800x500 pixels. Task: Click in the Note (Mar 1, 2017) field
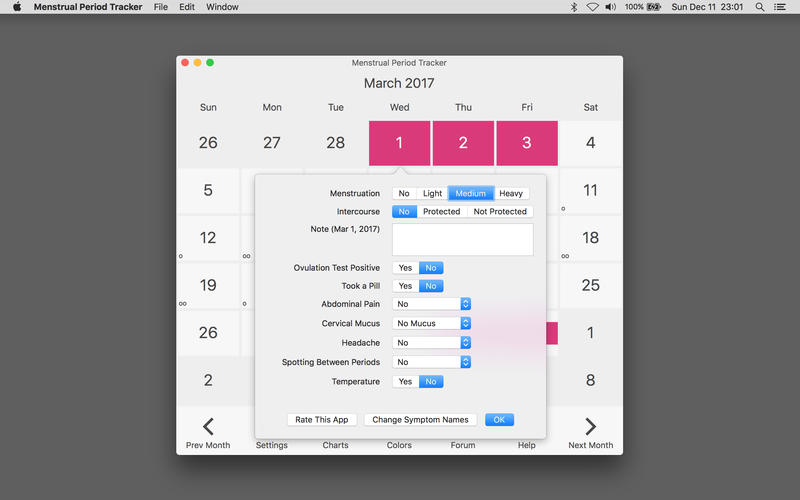click(463, 240)
